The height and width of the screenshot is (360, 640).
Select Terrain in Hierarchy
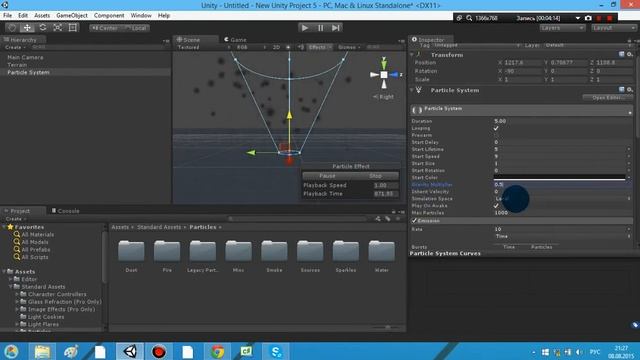point(17,65)
